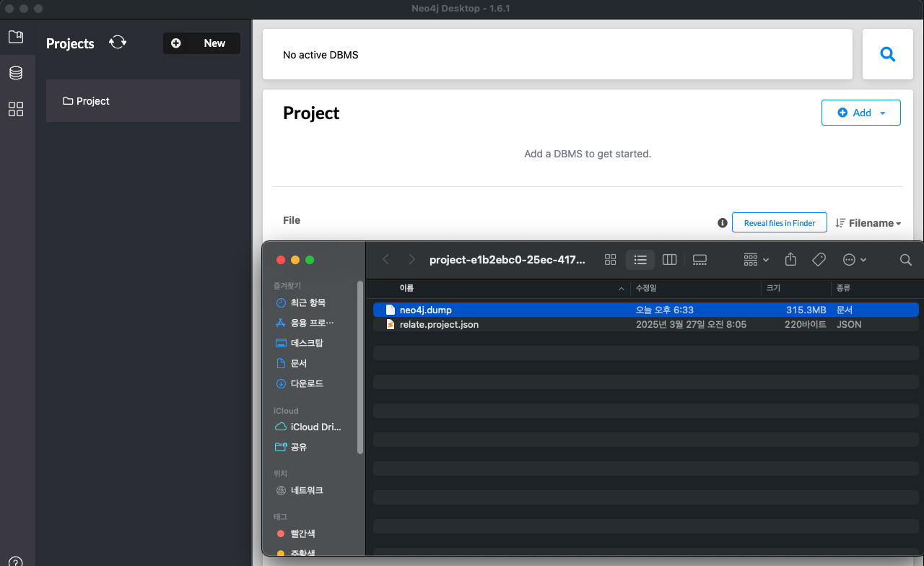Screen dimensions: 924x566
Task: Go back in Finder window
Action: click(x=385, y=260)
